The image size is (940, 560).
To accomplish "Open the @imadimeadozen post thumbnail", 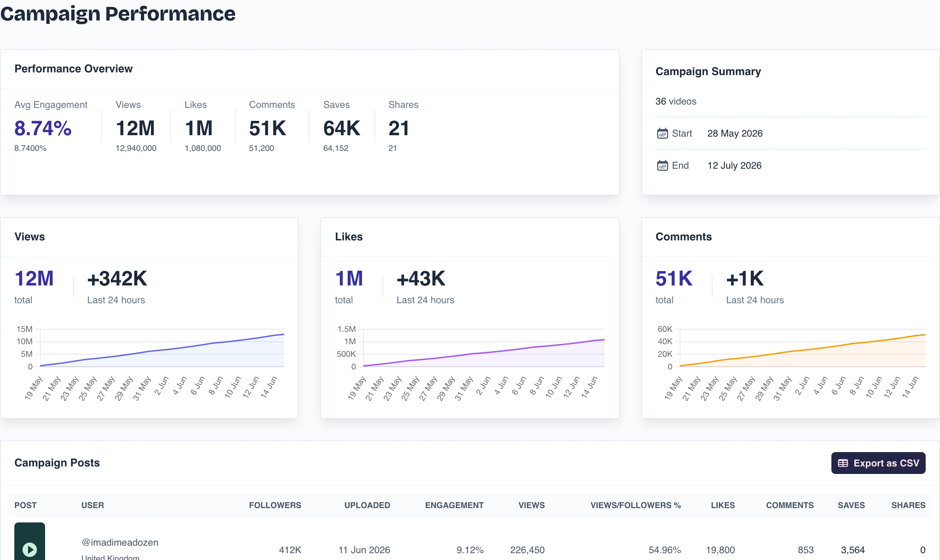I will pos(29,542).
